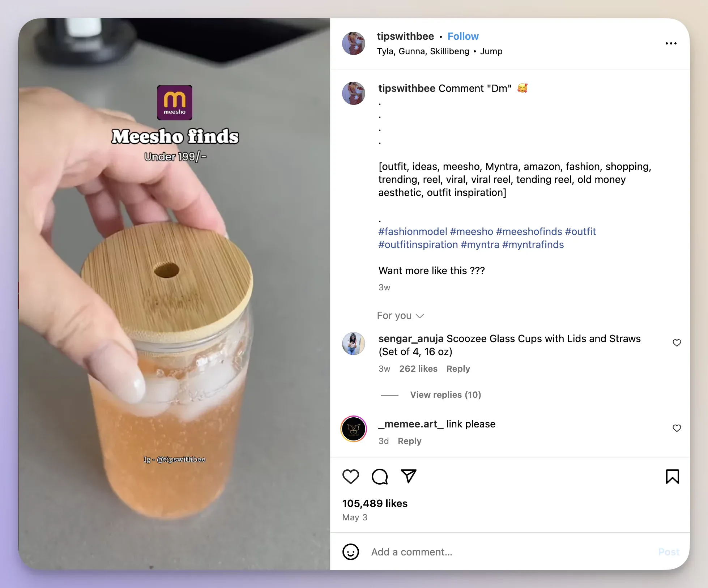Image resolution: width=708 pixels, height=588 pixels.
Task: Tap the comment bubble icon
Action: click(380, 476)
